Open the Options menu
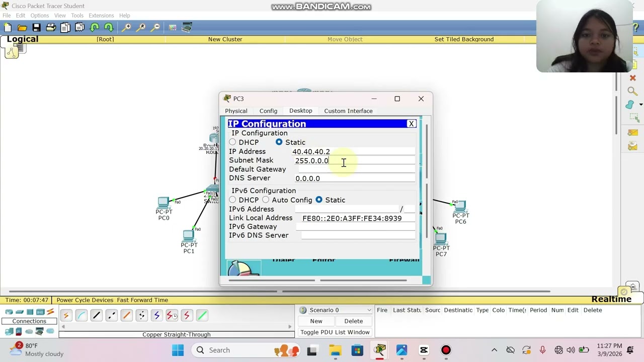This screenshot has width=644, height=362. (x=39, y=16)
